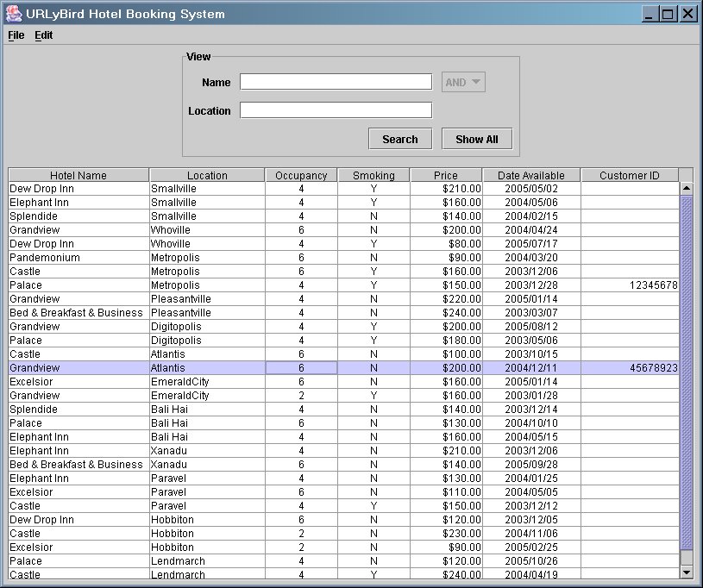
Task: Select customer ID 45678923 cell
Action: (x=630, y=368)
